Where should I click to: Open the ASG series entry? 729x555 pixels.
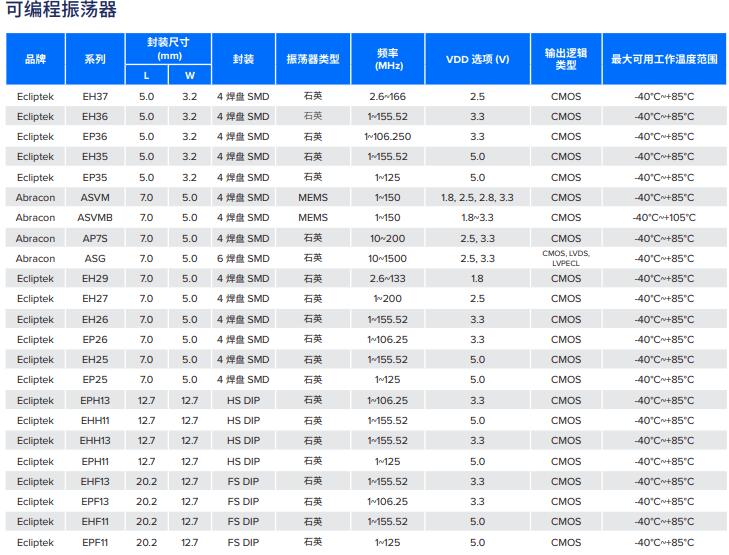click(x=95, y=258)
